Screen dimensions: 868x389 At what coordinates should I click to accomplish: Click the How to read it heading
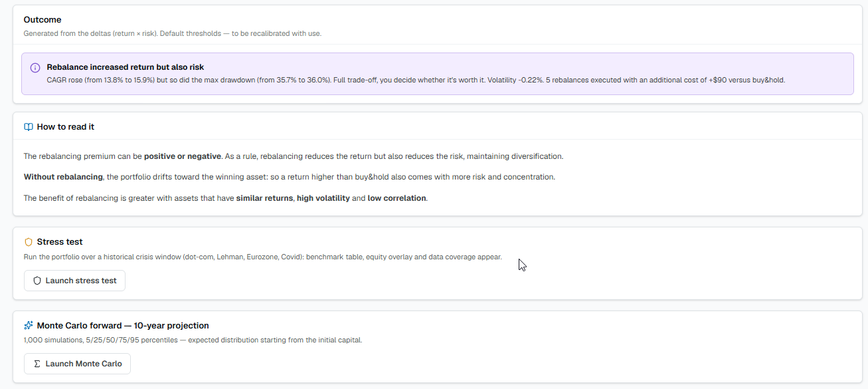(x=66, y=127)
